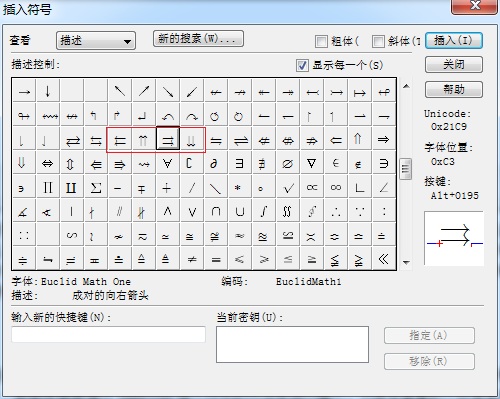This screenshot has width=500, height=399.
Task: Click the encoding text EuclidMath1
Action: pos(308,282)
